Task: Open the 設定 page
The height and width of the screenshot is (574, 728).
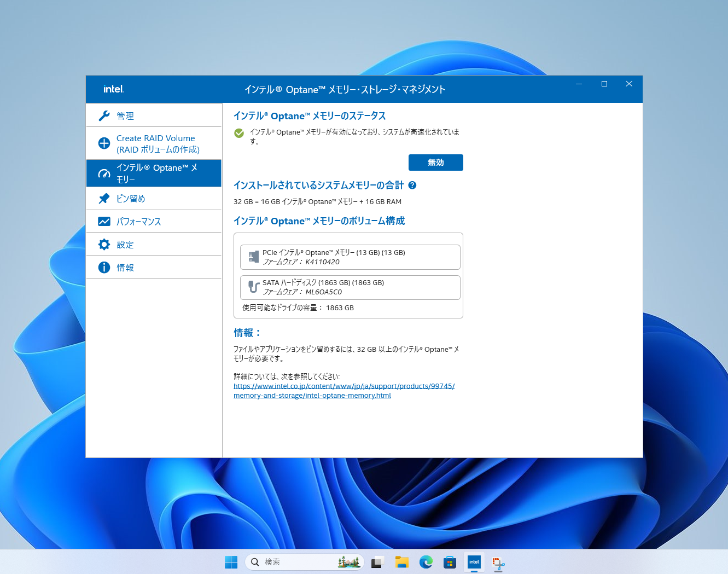Action: coord(154,245)
